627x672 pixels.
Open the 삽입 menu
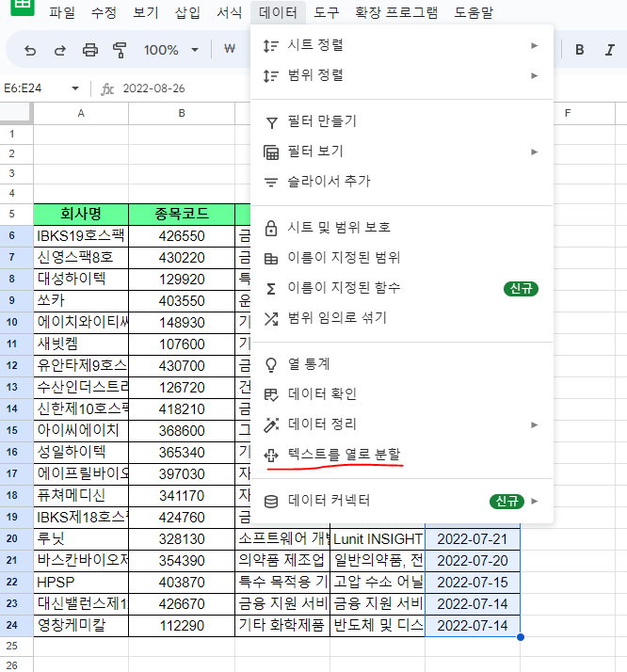click(x=187, y=12)
